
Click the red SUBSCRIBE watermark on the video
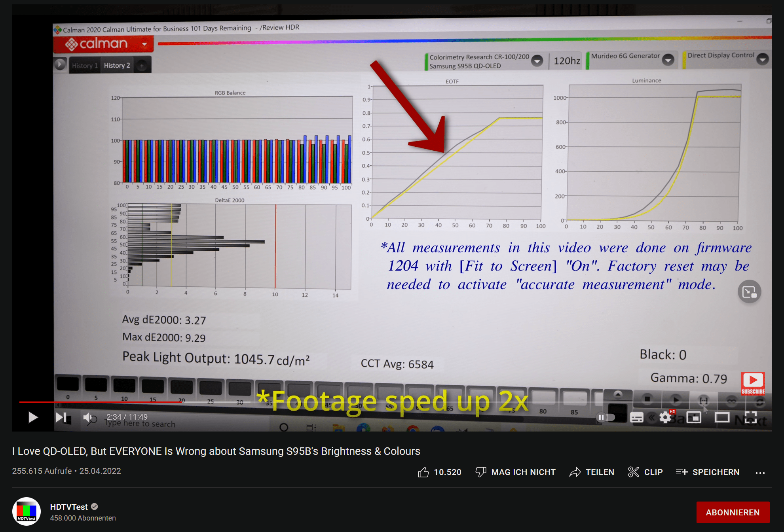[753, 383]
